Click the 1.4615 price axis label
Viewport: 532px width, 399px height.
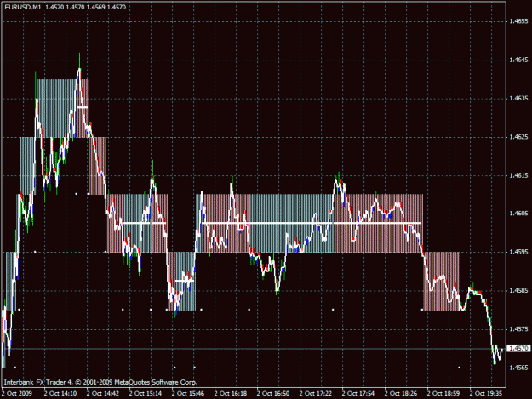518,175
